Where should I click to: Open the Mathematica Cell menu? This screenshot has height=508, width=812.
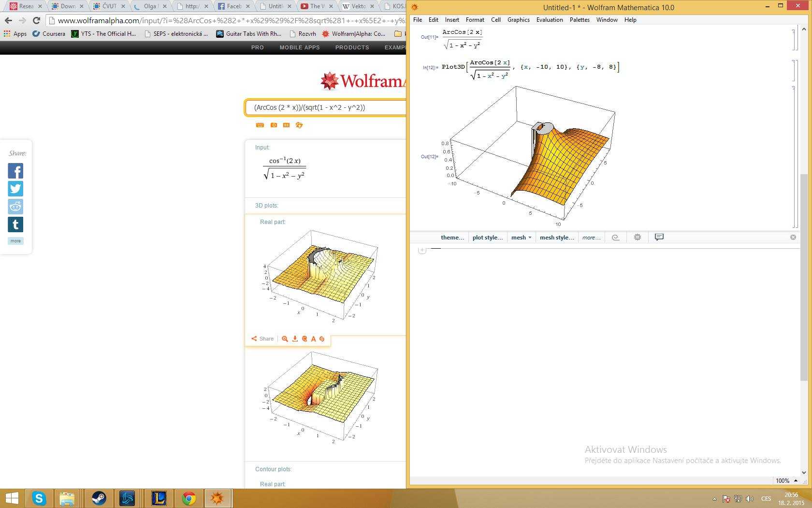pos(496,20)
